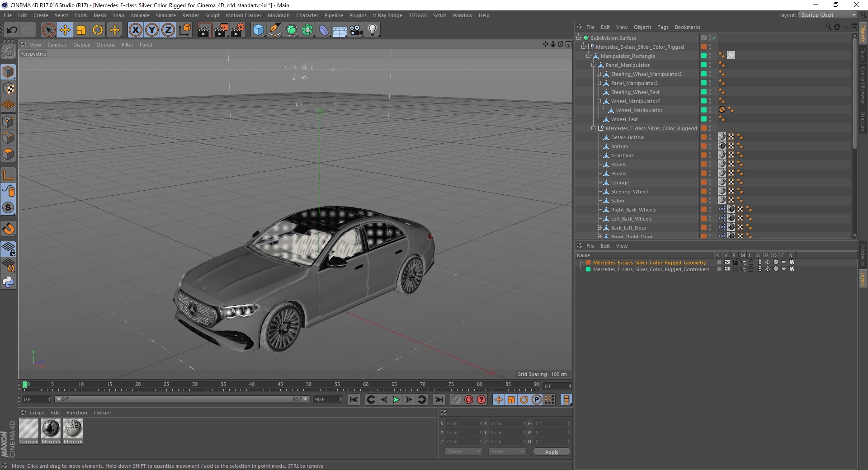
Task: Switch to Points mode icon
Action: (8, 122)
